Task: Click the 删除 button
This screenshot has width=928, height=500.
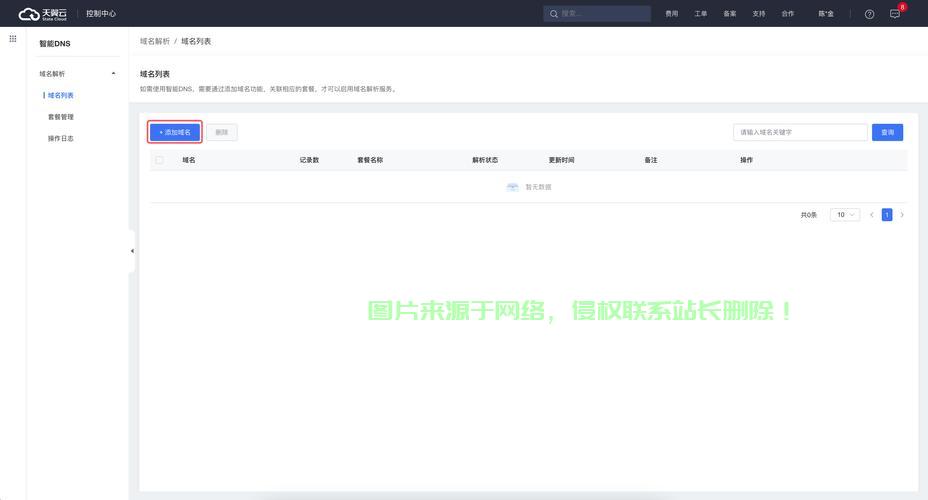Action: [x=221, y=132]
